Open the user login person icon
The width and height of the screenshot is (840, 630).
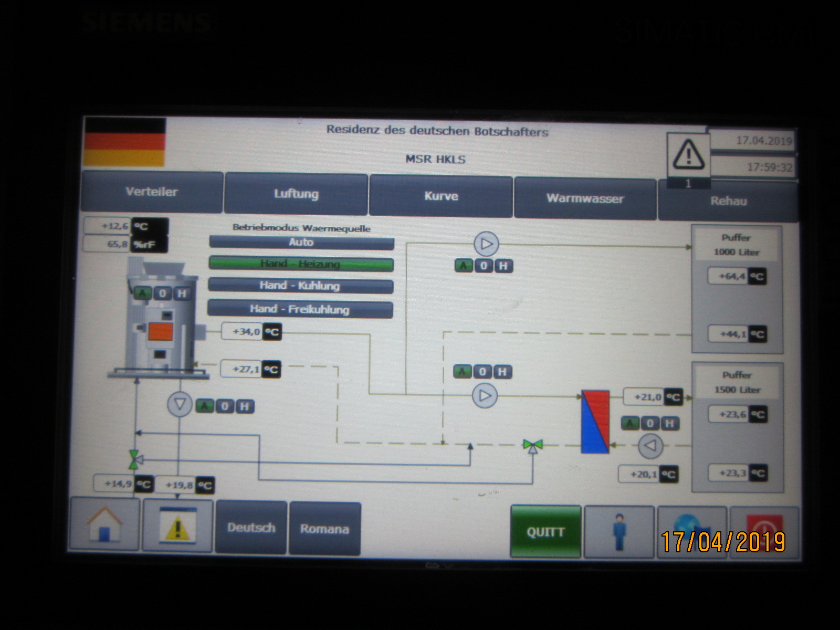point(619,531)
